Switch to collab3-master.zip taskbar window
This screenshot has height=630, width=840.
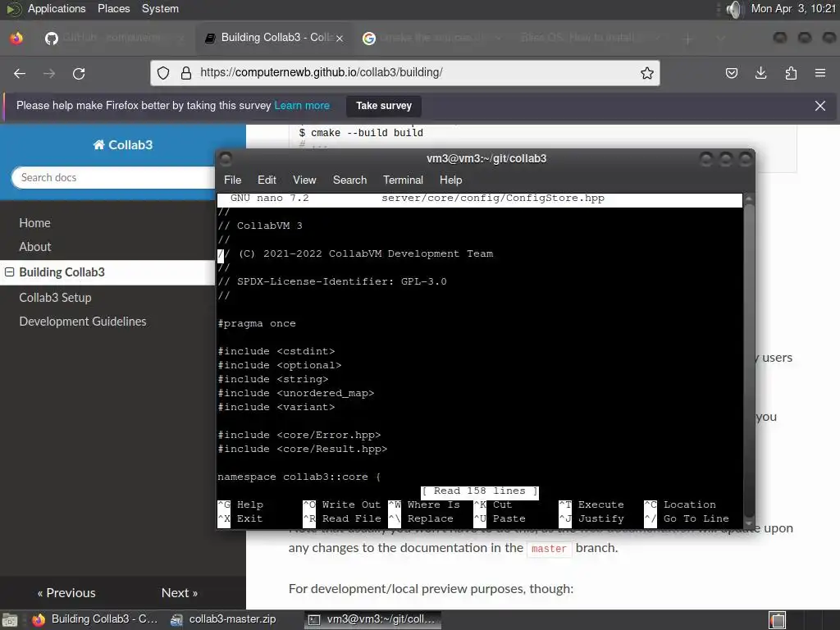[x=223, y=619]
